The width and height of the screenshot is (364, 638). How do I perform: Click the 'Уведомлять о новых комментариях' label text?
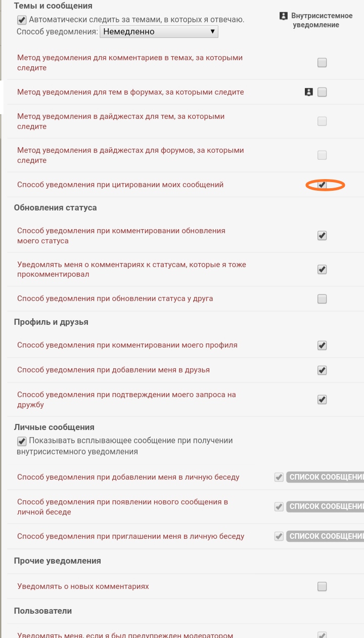83,587
